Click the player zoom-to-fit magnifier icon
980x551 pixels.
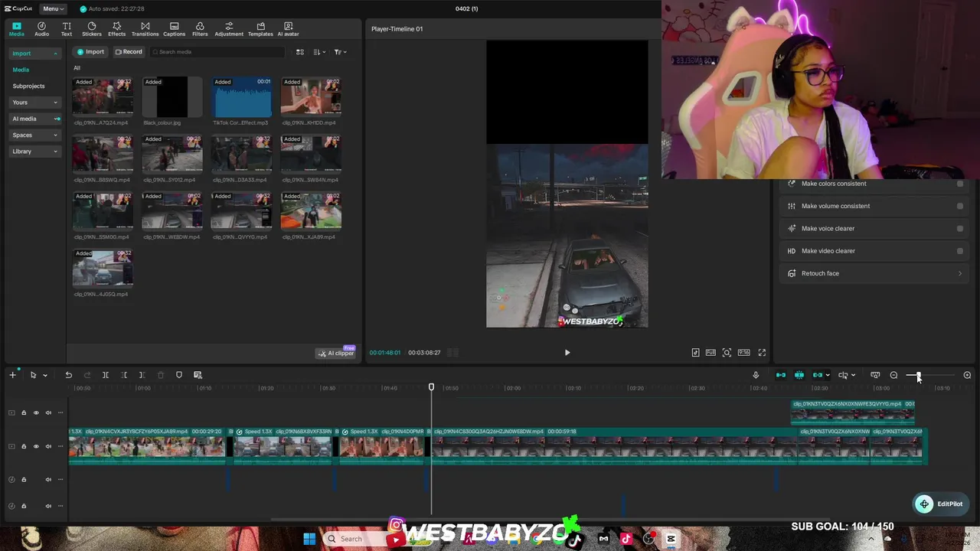coord(727,353)
